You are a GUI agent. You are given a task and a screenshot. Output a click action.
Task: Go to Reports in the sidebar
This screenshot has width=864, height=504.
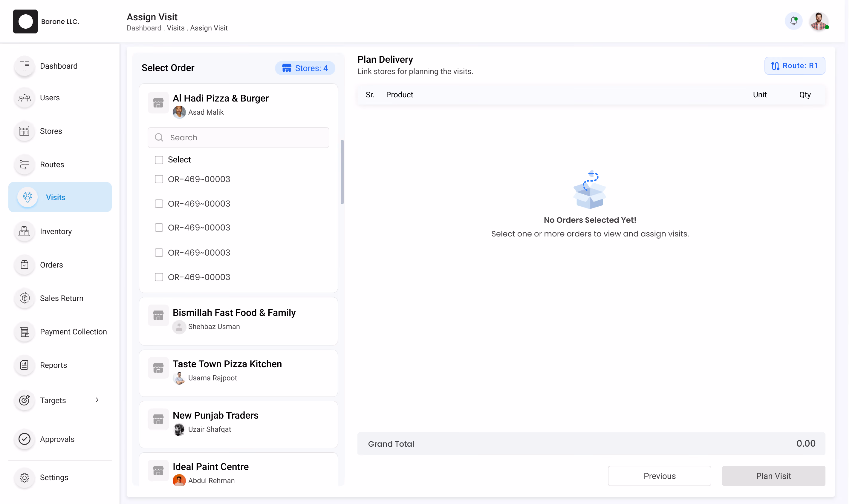53,365
